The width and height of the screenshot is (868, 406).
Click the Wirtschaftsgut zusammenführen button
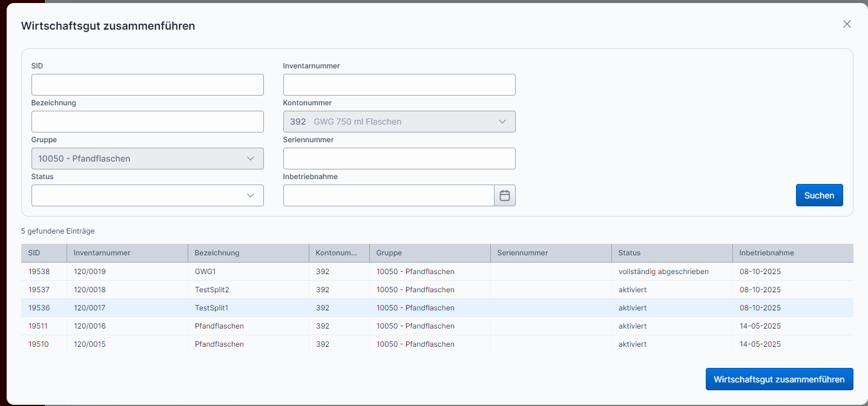(x=779, y=379)
